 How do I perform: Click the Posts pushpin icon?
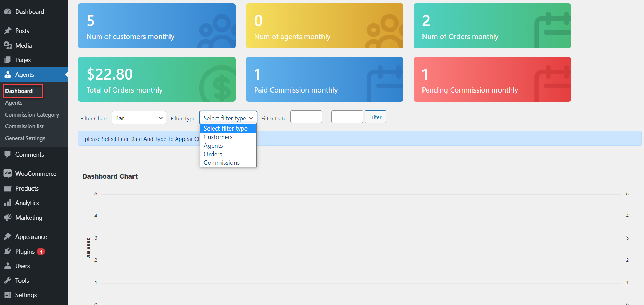pyautogui.click(x=8, y=31)
